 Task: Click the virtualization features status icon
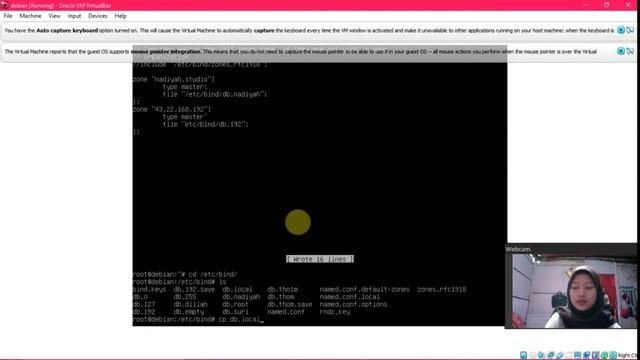click(596, 355)
